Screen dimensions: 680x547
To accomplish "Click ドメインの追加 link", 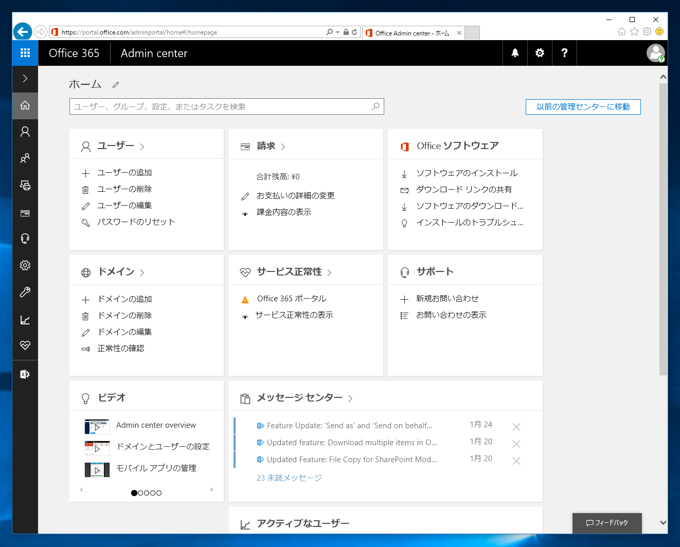I will click(124, 299).
